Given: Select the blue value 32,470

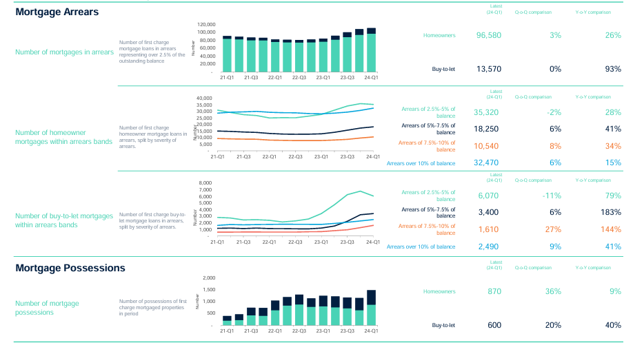Looking at the screenshot, I should point(486,163).
